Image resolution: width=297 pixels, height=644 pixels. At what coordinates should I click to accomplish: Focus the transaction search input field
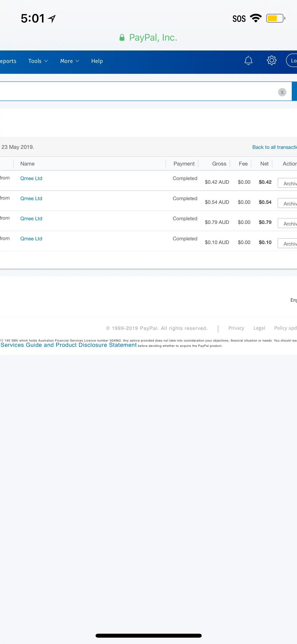tap(137, 91)
